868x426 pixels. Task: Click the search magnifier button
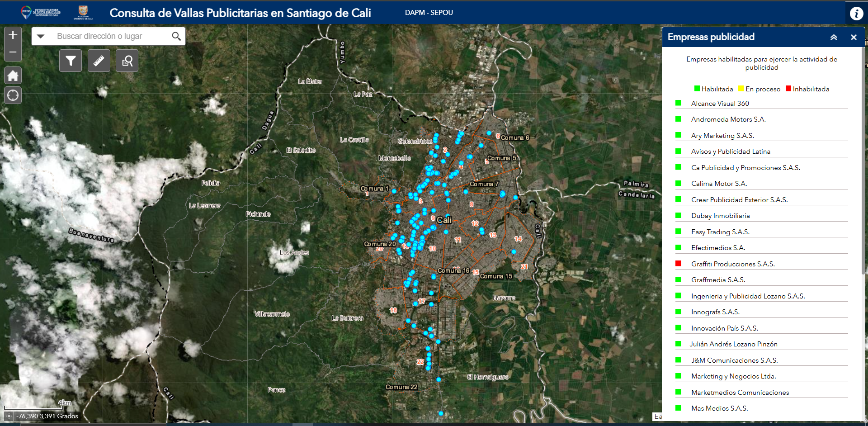(176, 36)
